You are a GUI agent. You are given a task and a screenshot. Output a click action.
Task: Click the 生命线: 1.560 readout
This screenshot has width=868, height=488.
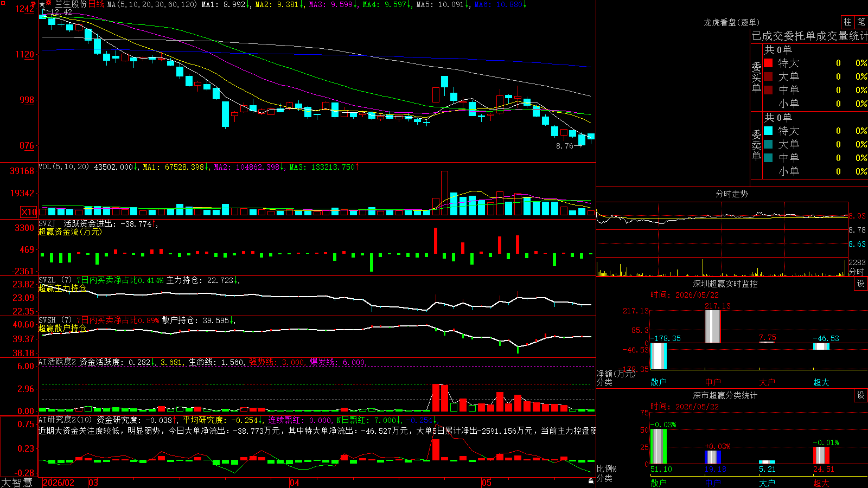tap(216, 362)
